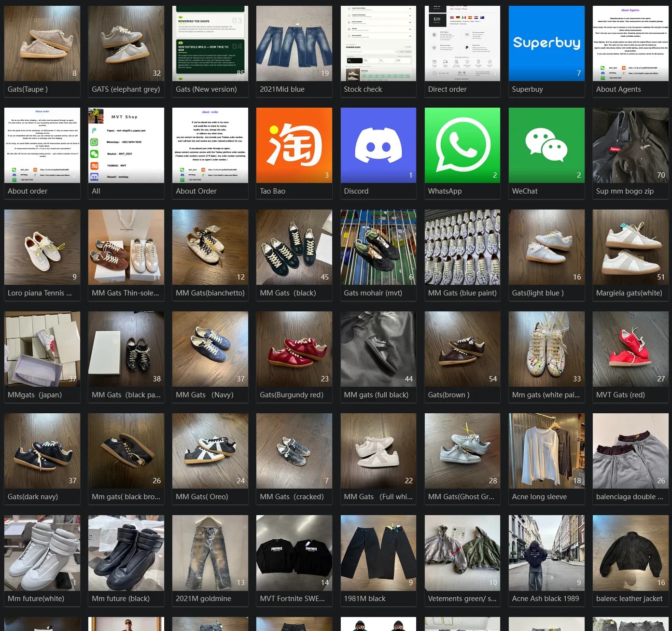Viewport: 672px width, 631px height.
Task: Click the Tao Bao orange logo
Action: 294,145
